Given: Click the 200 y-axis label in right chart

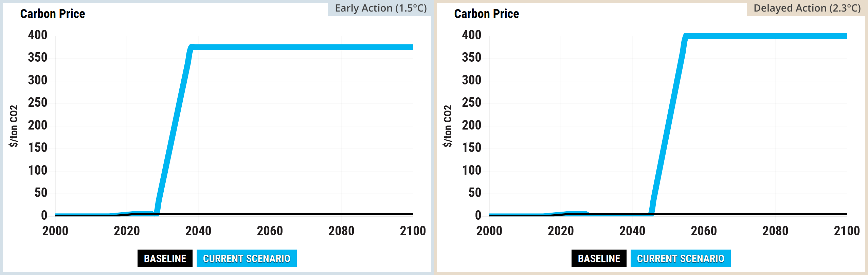Looking at the screenshot, I should coord(472,125).
